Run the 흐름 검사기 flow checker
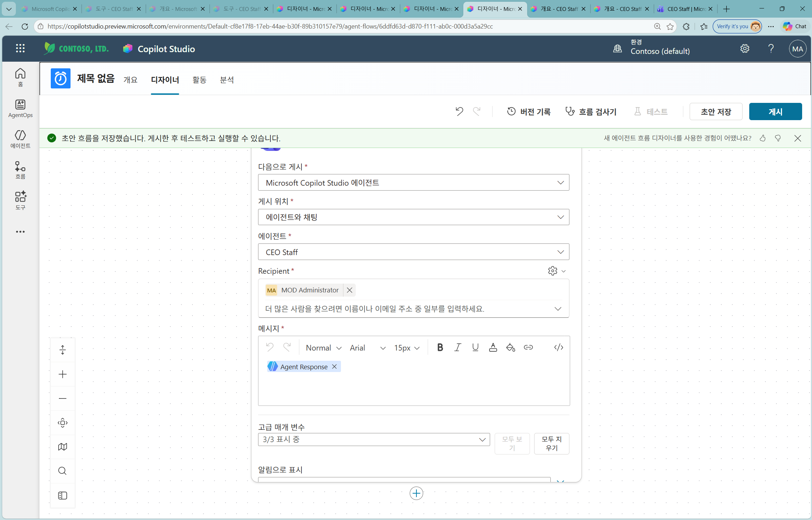This screenshot has height=520, width=812. tap(591, 112)
